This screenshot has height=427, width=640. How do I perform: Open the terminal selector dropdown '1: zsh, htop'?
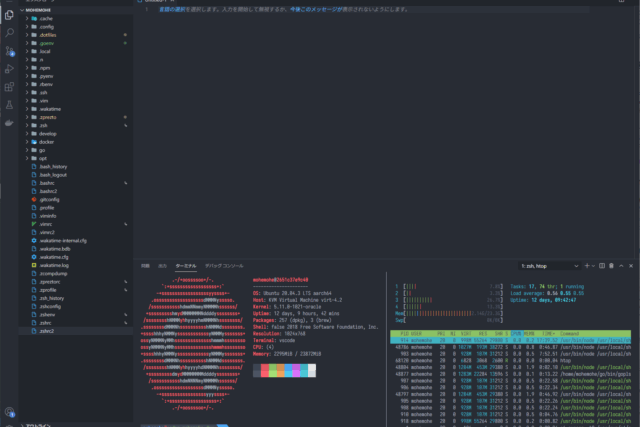pyautogui.click(x=549, y=266)
